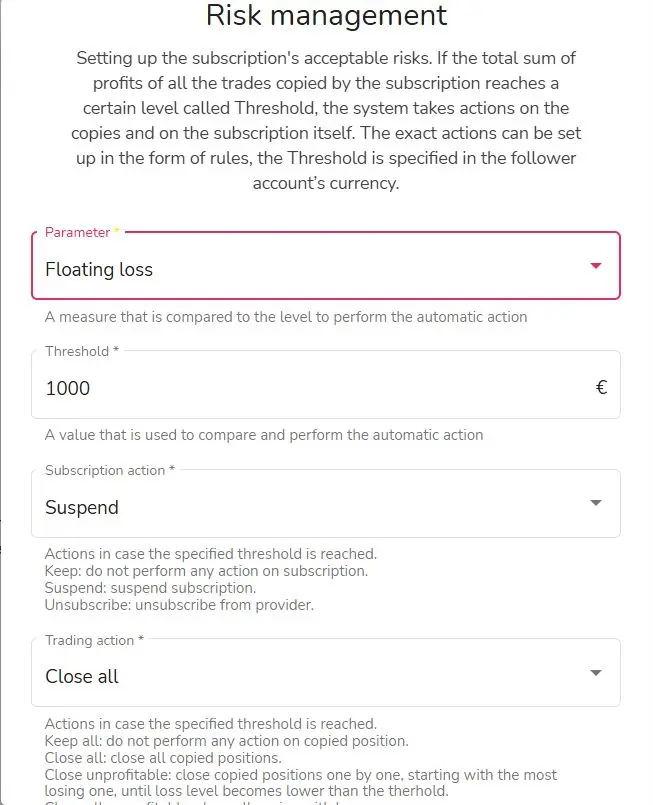
Task: Click the Parameter field label
Action: tap(78, 231)
